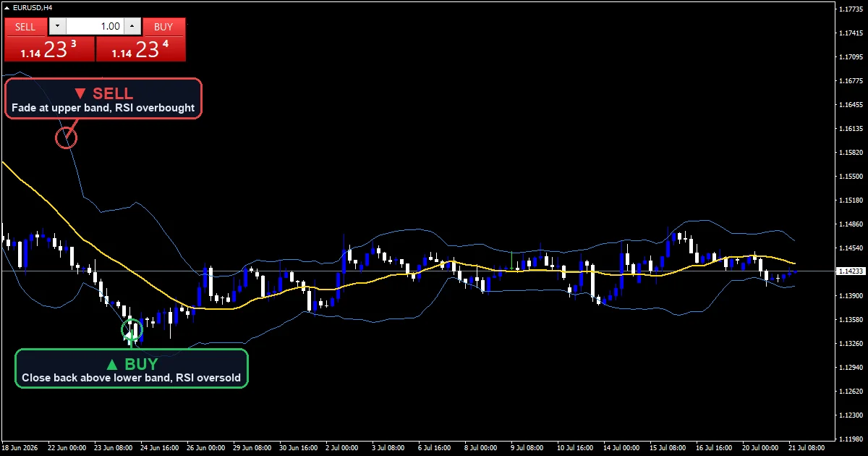Click the 9 Jul 08:00 time axis label
The height and width of the screenshot is (456, 868).
(529, 448)
